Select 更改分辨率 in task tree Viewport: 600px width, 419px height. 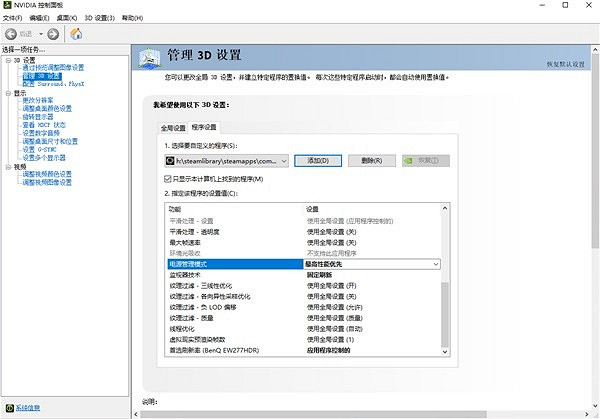[x=38, y=100]
